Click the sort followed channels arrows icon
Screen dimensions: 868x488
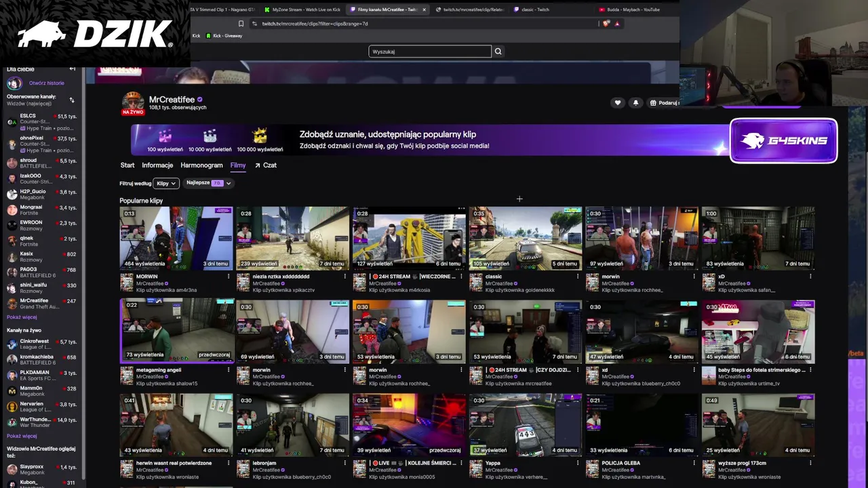point(72,100)
